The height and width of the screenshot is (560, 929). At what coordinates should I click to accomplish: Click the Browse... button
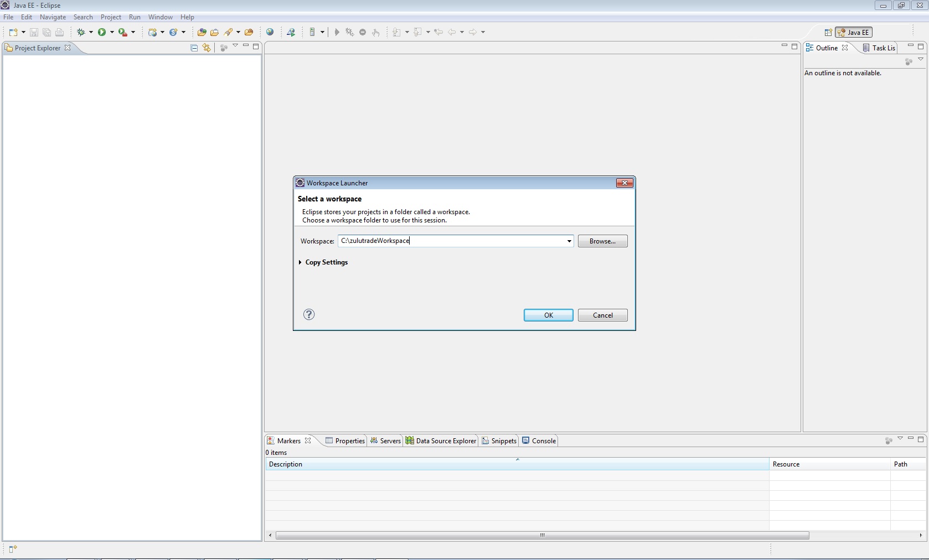click(x=602, y=241)
